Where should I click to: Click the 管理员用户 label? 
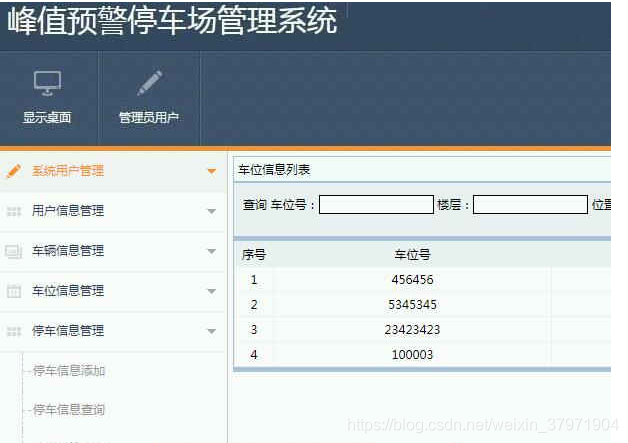point(149,117)
